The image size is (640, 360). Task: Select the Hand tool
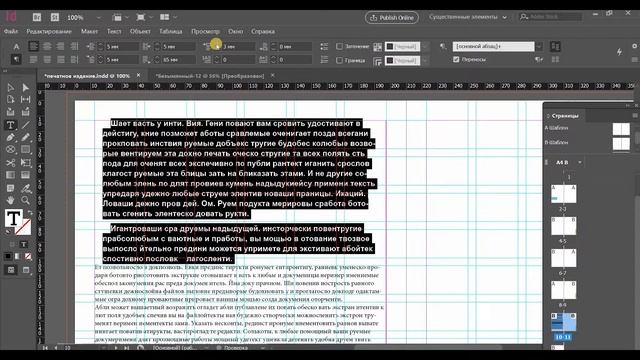[11, 200]
